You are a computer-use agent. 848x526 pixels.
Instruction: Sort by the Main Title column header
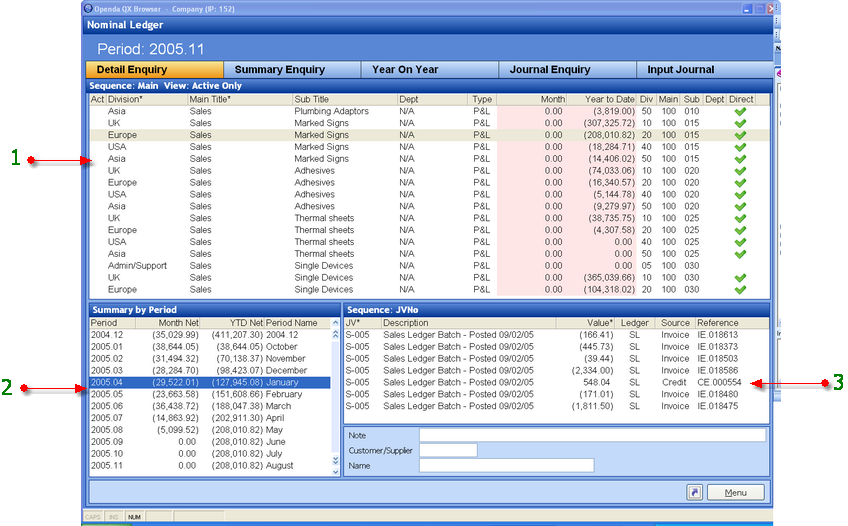click(x=240, y=99)
